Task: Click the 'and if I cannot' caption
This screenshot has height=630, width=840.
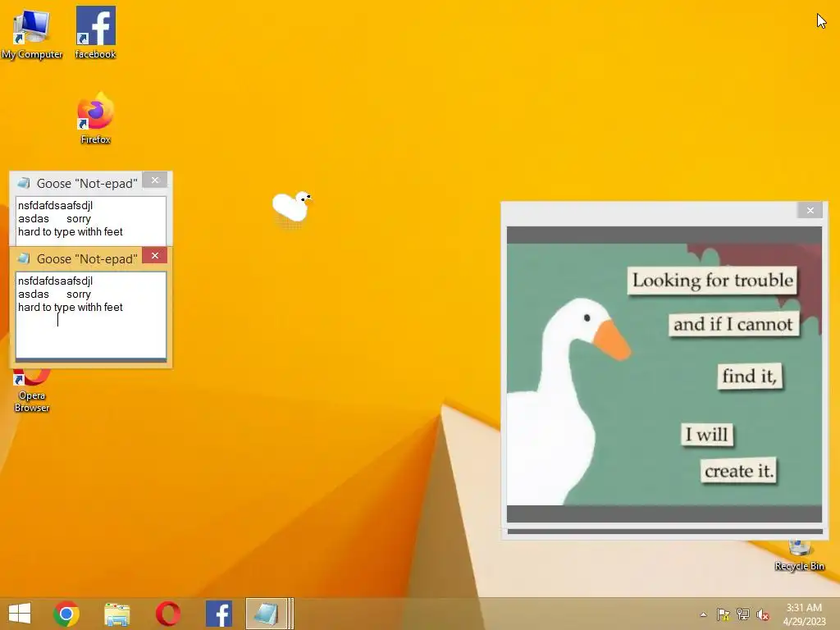Action: [x=733, y=324]
